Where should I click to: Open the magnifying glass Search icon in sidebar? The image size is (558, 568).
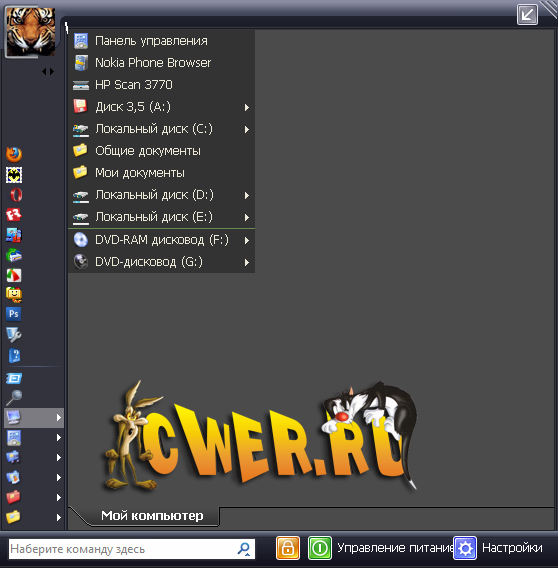(x=14, y=397)
